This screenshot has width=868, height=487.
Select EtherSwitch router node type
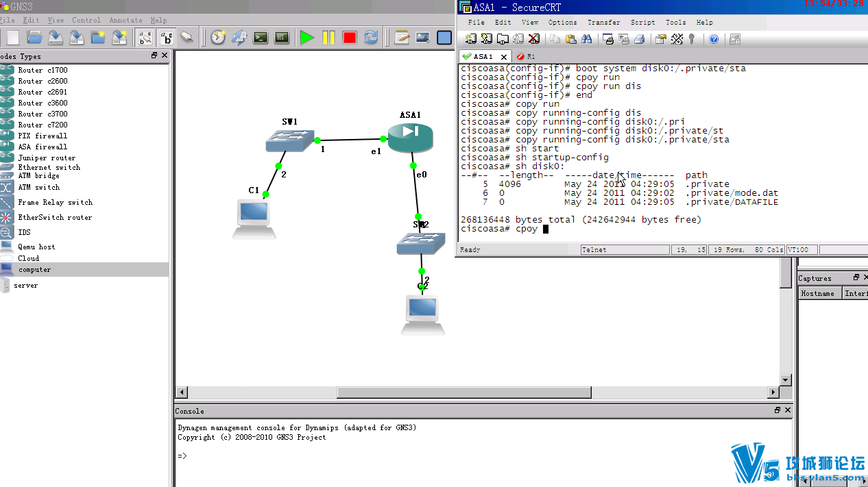tap(55, 217)
